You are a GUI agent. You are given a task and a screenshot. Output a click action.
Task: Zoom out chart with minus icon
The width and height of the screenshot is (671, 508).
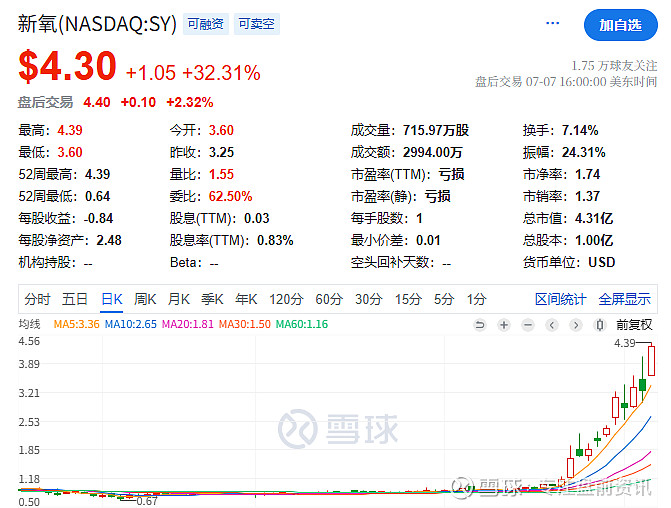point(528,325)
